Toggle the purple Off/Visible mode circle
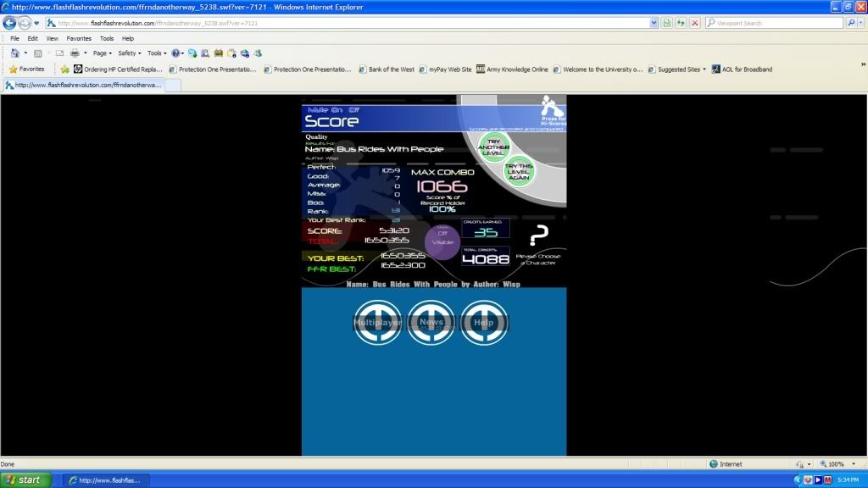868x488 pixels. tap(442, 239)
